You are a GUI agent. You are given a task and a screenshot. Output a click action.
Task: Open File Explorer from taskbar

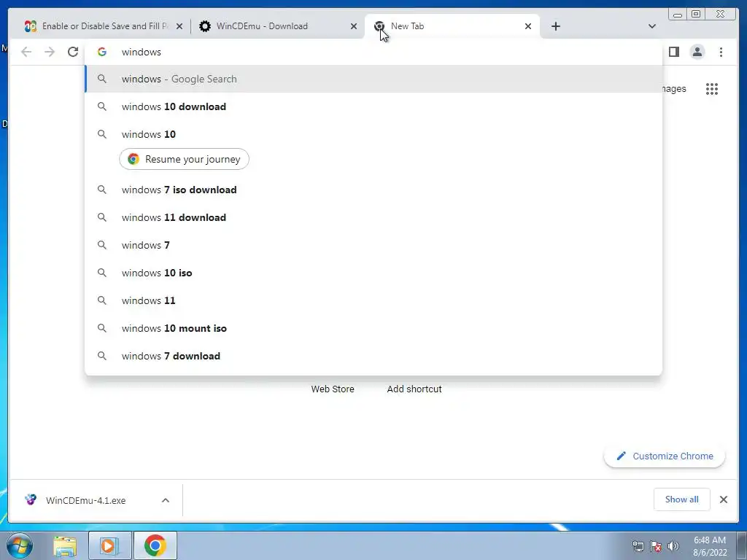(65, 545)
